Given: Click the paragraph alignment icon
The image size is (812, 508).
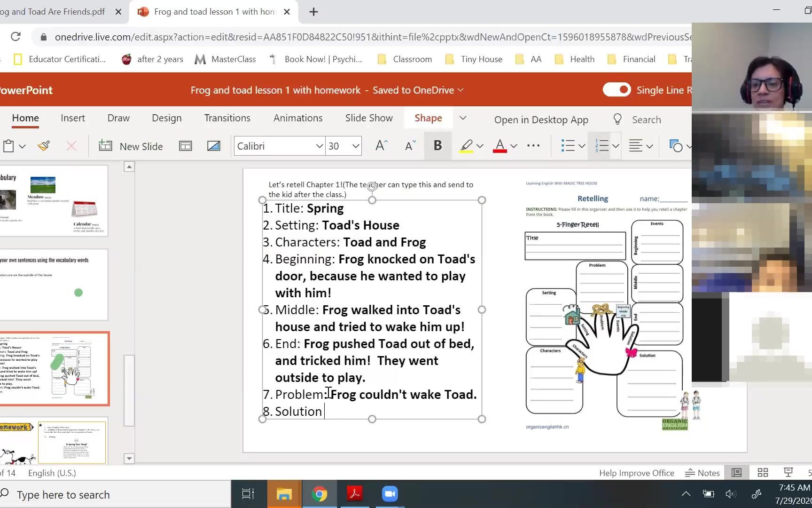Looking at the screenshot, I should [x=636, y=146].
